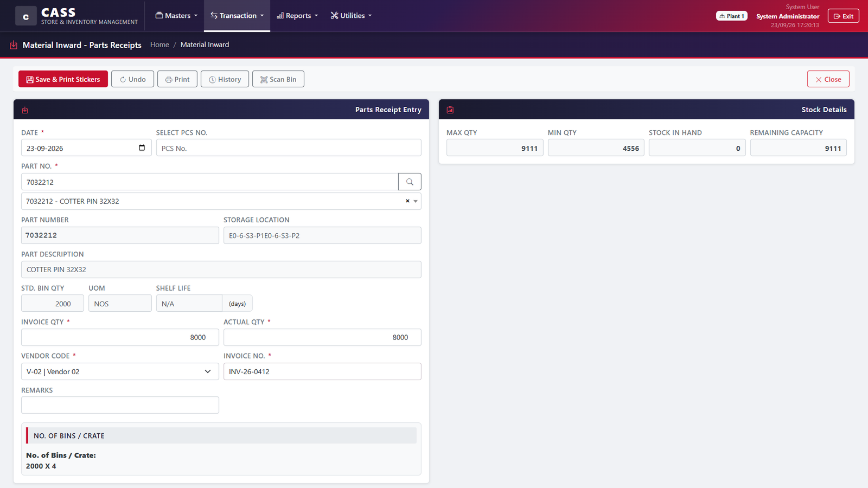Expand the part selection dropdown arrow
The width and height of the screenshot is (868, 488).
pyautogui.click(x=416, y=201)
